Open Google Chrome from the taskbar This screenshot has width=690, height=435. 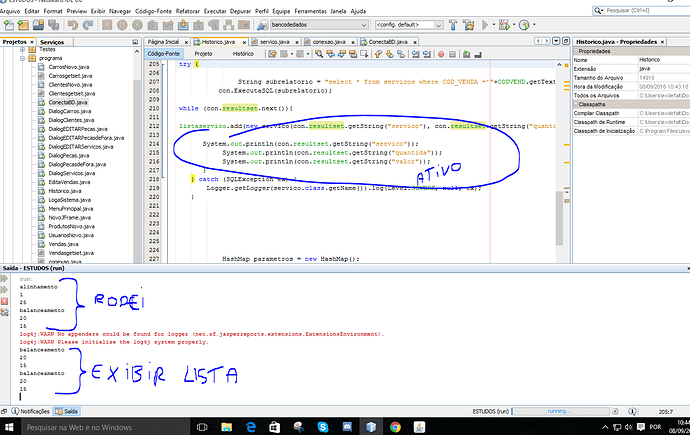(395, 427)
